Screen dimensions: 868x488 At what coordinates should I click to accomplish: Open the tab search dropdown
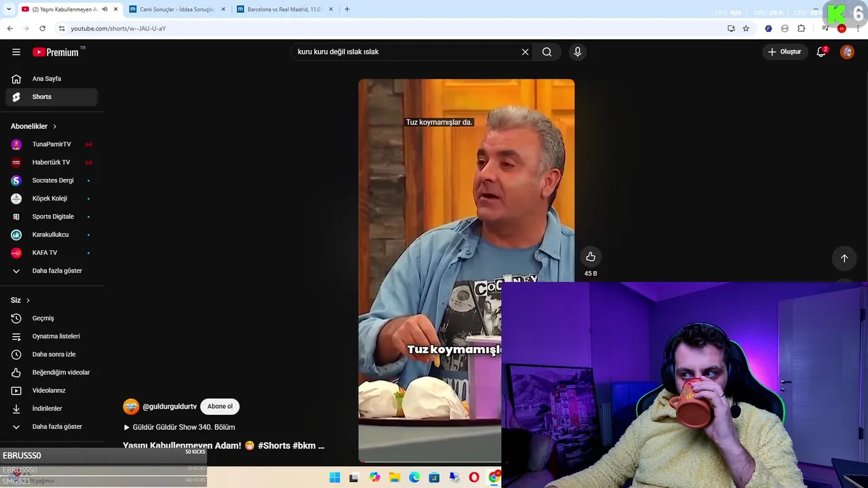tap(9, 9)
